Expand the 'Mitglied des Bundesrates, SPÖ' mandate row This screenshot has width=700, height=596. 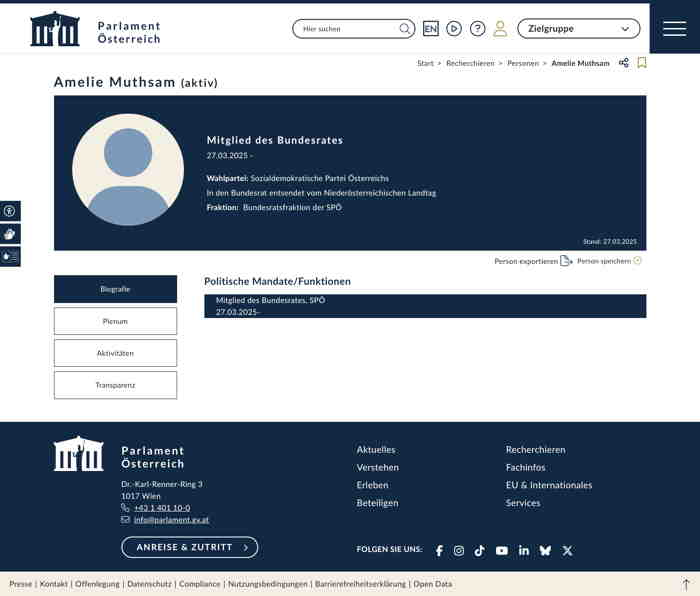[425, 306]
